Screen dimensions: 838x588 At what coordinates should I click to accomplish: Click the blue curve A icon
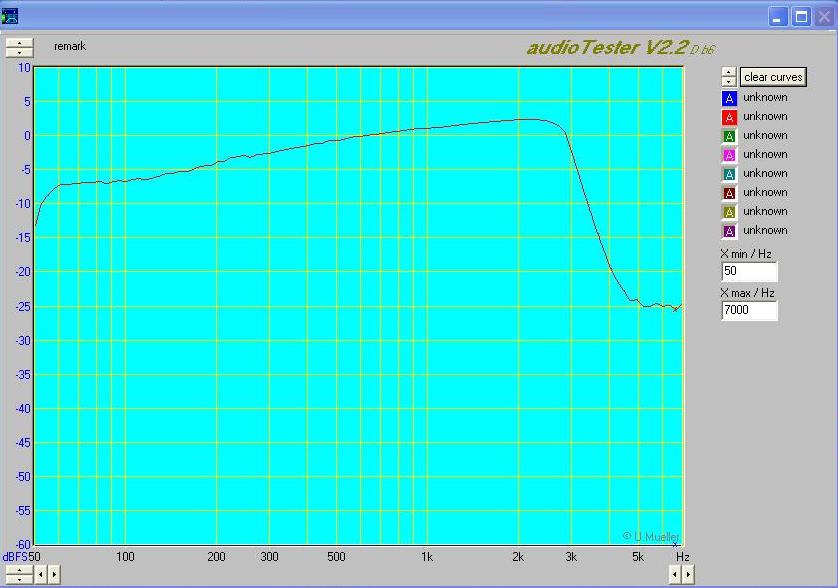coord(729,98)
